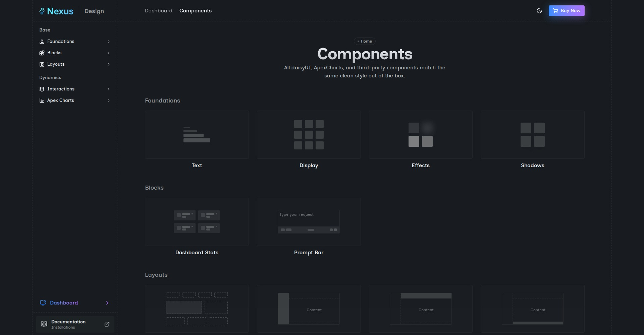The width and height of the screenshot is (644, 335).
Task: Click the Blocks sidebar icon
Action: 42,53
